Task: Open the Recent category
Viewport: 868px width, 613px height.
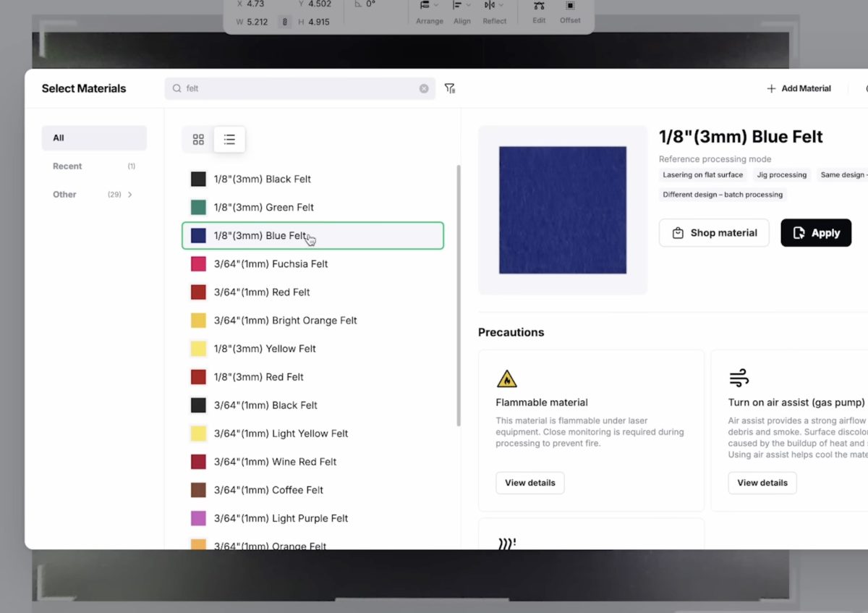Action: pos(94,166)
